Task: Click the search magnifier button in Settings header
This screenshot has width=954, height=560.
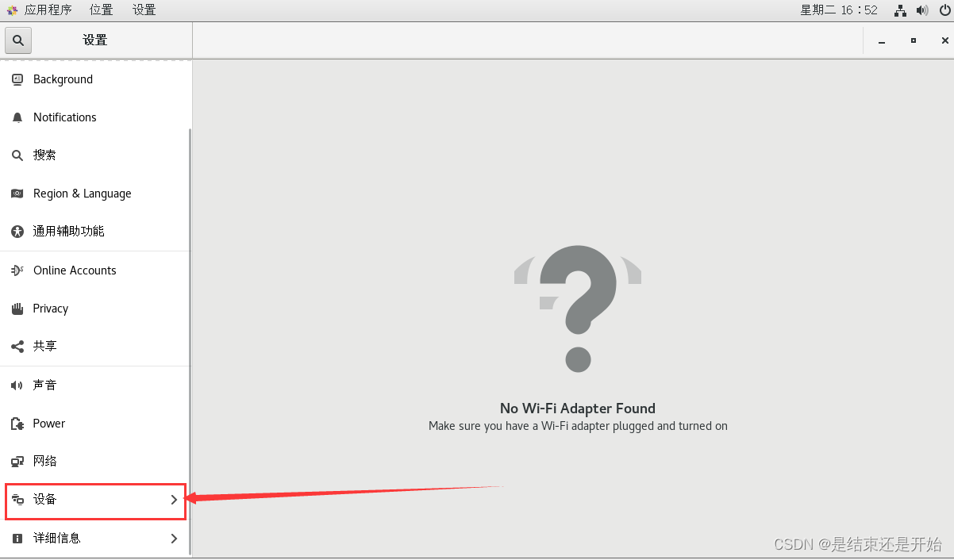Action: pos(18,40)
